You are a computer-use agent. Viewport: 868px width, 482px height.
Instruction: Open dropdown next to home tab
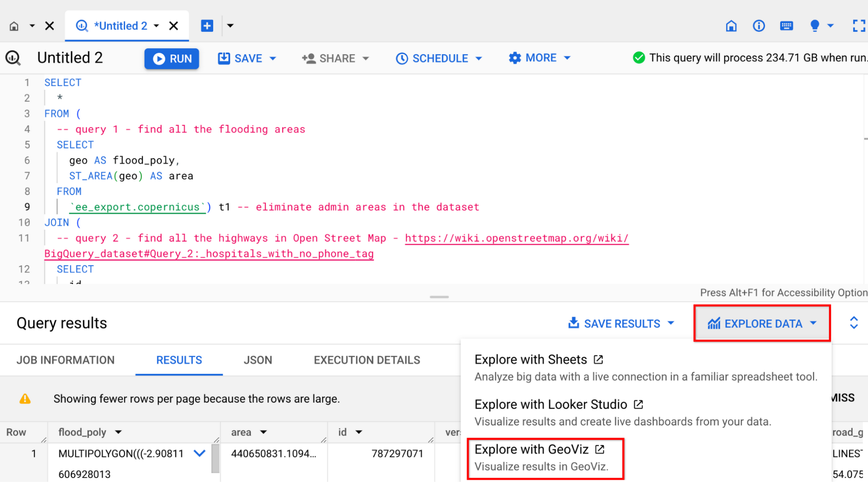pyautogui.click(x=32, y=26)
